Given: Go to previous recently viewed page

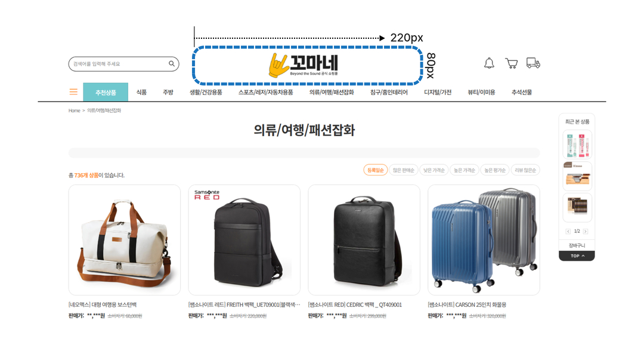Looking at the screenshot, I should pos(568,232).
